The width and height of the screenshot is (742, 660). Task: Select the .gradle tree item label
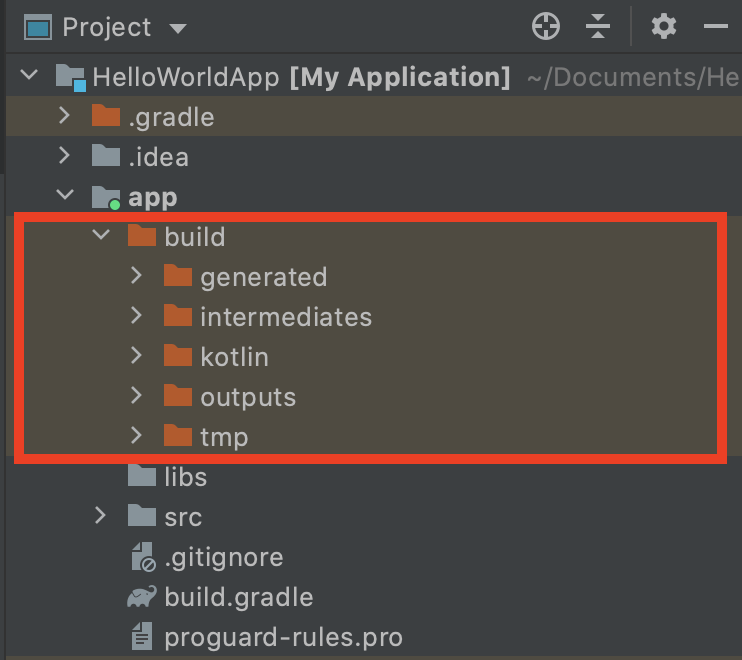[171, 117]
